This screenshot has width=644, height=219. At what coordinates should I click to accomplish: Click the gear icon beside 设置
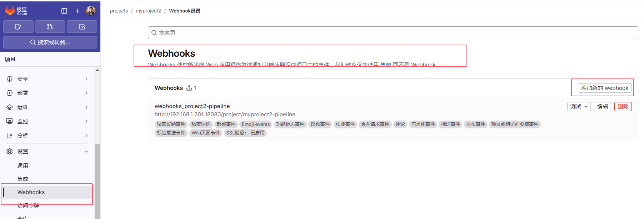[10, 152]
